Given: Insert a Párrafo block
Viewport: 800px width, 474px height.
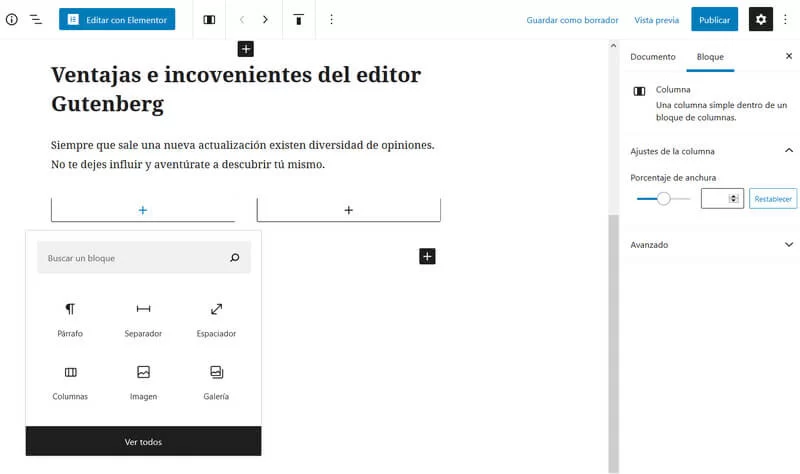Looking at the screenshot, I should click(70, 320).
